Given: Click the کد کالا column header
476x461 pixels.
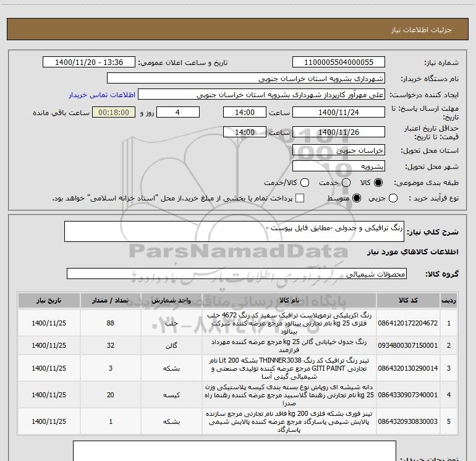Looking at the screenshot, I should pyautogui.click(x=408, y=301).
